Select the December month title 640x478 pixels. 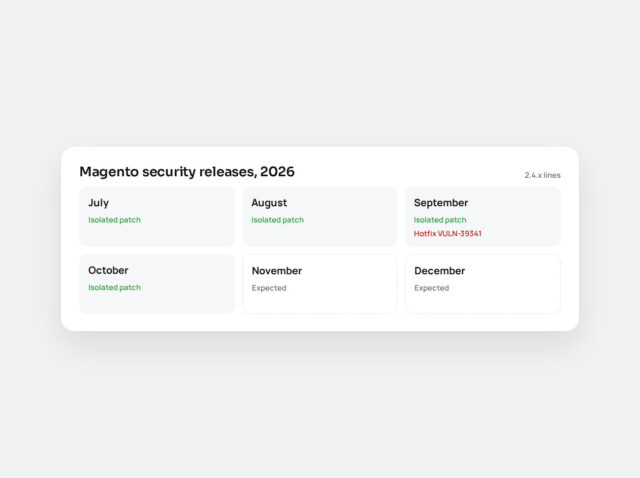(x=440, y=271)
